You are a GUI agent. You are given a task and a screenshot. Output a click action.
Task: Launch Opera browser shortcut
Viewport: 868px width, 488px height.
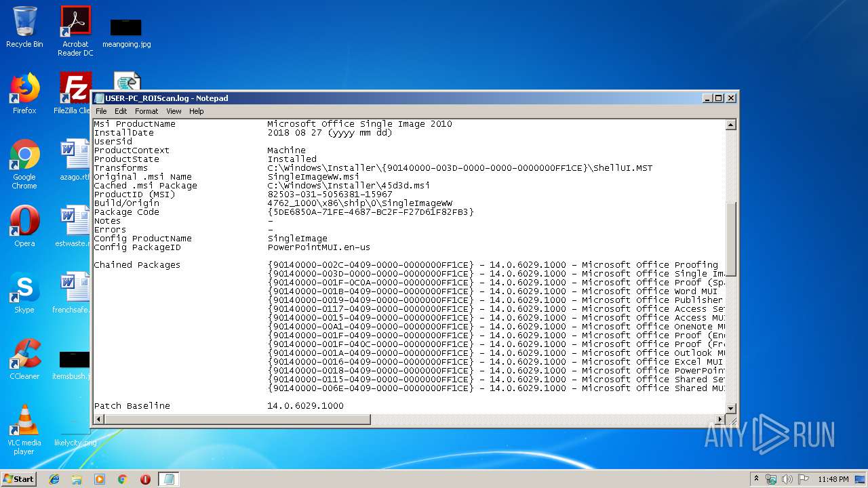[24, 226]
